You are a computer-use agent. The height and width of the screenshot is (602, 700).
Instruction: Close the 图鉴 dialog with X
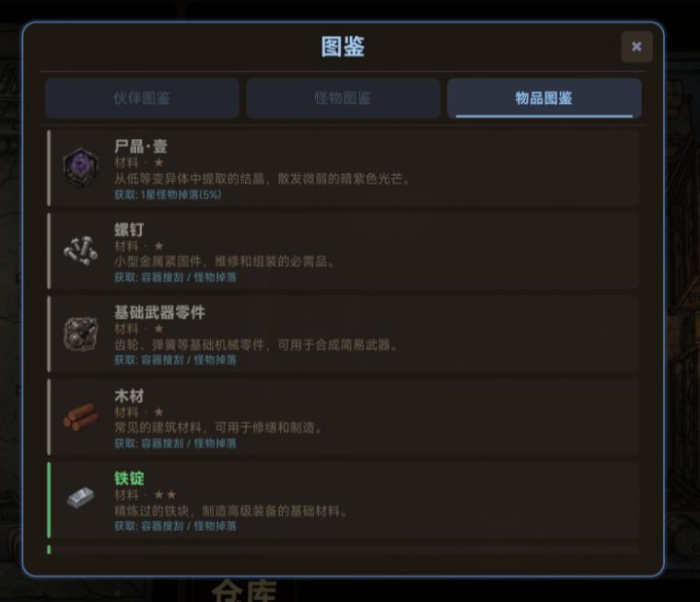[637, 47]
